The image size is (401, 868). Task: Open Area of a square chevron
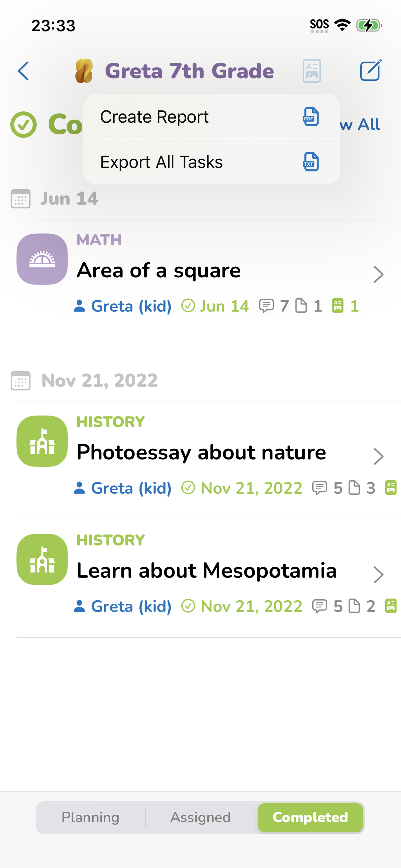pyautogui.click(x=378, y=274)
